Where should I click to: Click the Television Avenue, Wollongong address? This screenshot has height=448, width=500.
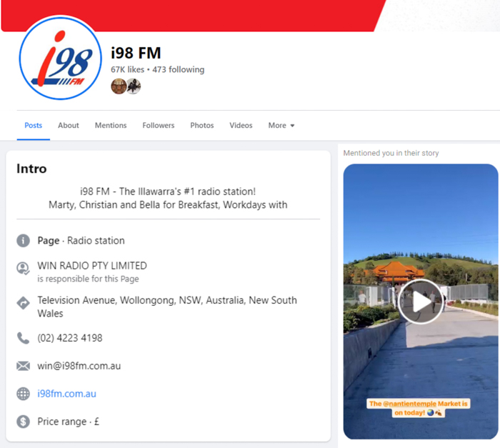[x=167, y=307]
